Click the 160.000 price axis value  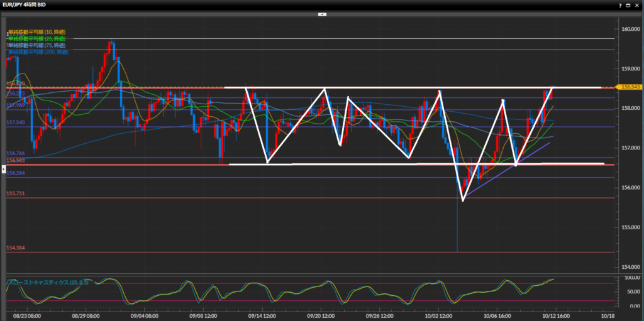(x=630, y=30)
